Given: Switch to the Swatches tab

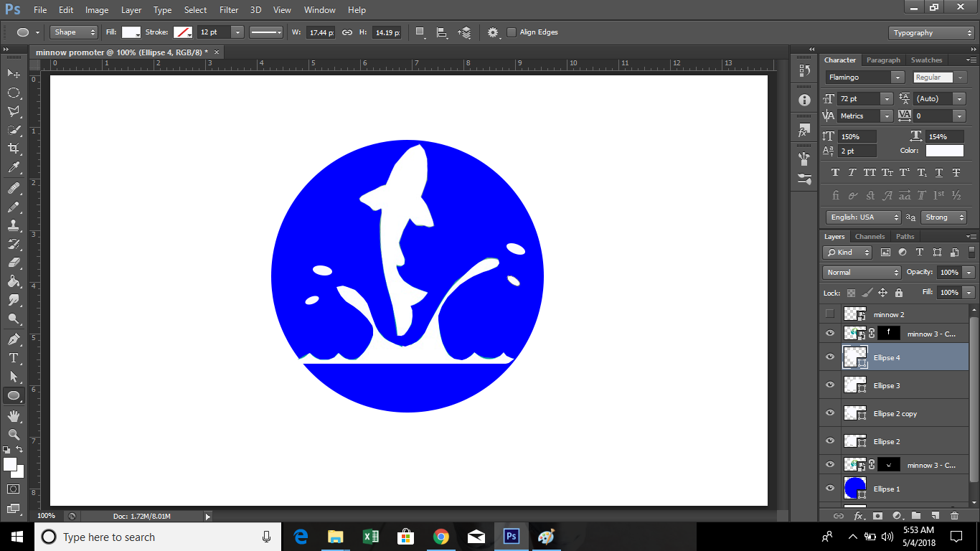Looking at the screenshot, I should click(926, 60).
